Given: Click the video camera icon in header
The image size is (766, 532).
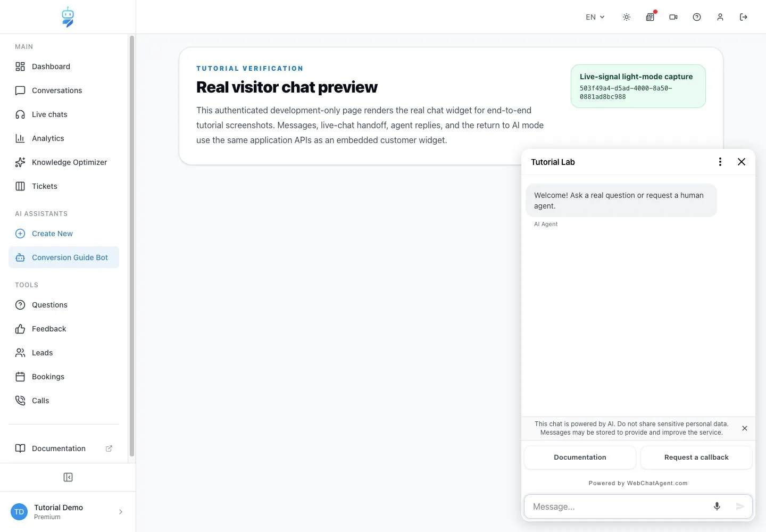Looking at the screenshot, I should click(673, 17).
